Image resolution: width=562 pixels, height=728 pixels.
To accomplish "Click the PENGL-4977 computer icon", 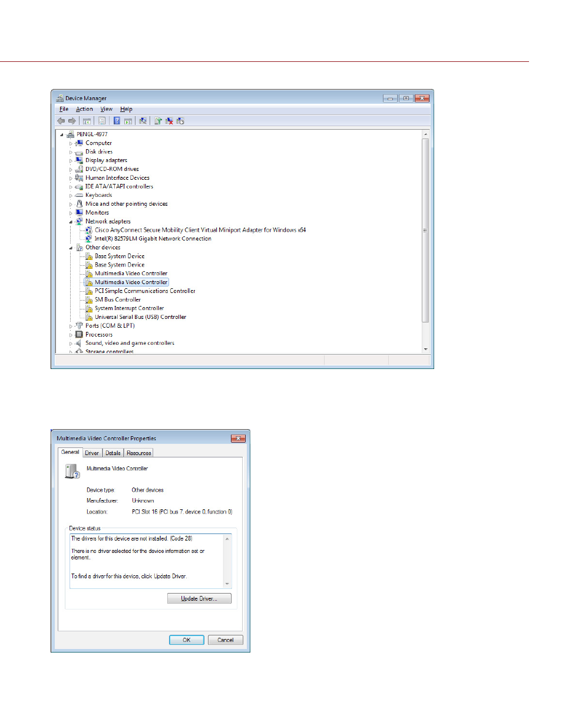I will (71, 134).
